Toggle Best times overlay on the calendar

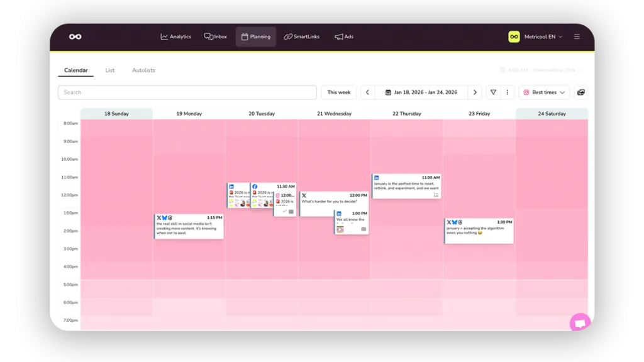click(x=527, y=92)
